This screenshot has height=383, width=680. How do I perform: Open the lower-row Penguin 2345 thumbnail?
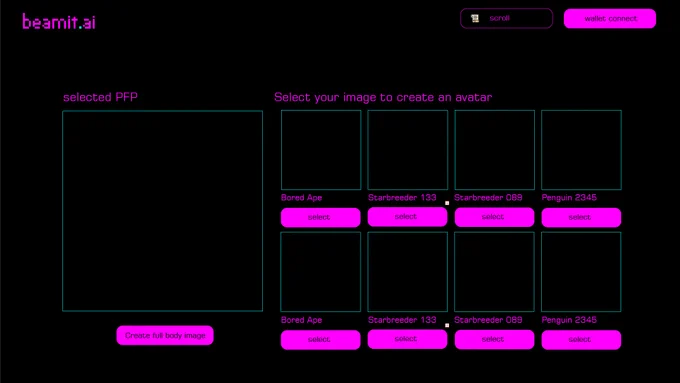click(581, 272)
